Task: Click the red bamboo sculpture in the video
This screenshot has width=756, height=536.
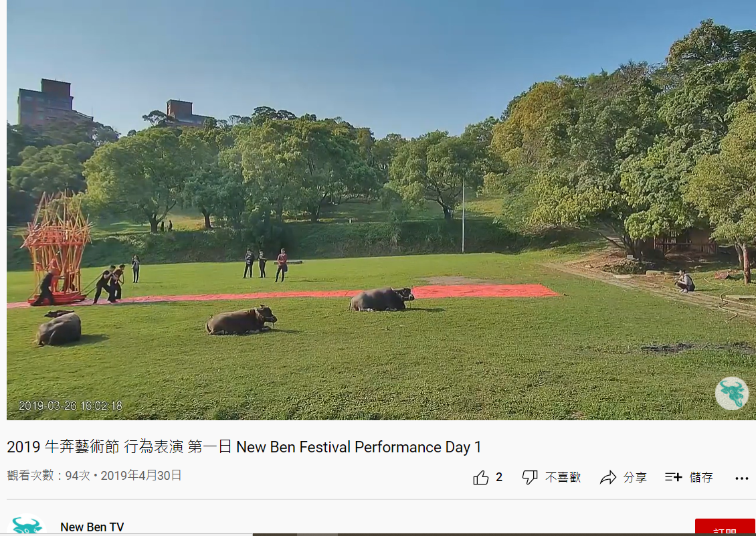Action: tap(57, 248)
